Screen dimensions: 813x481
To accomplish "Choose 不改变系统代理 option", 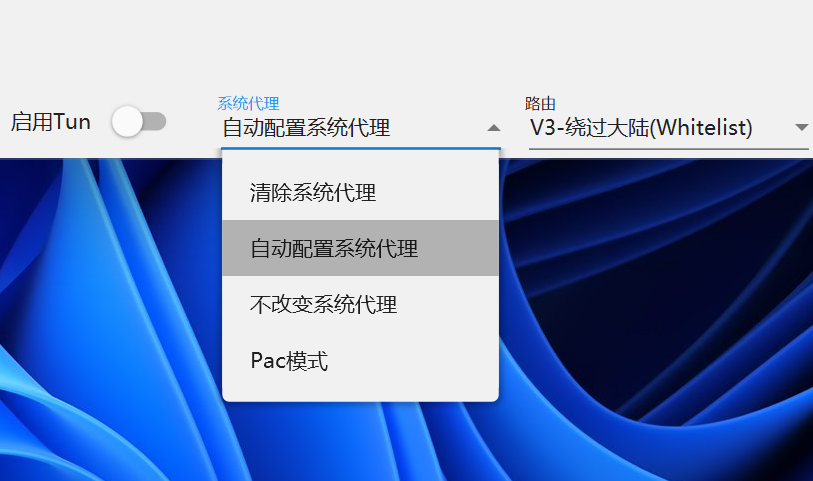I will coord(360,304).
